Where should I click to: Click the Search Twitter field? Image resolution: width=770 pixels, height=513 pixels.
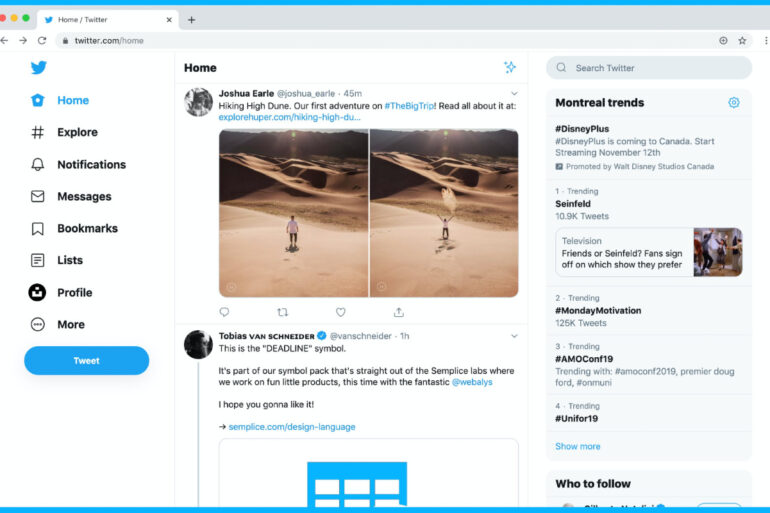[x=649, y=68]
